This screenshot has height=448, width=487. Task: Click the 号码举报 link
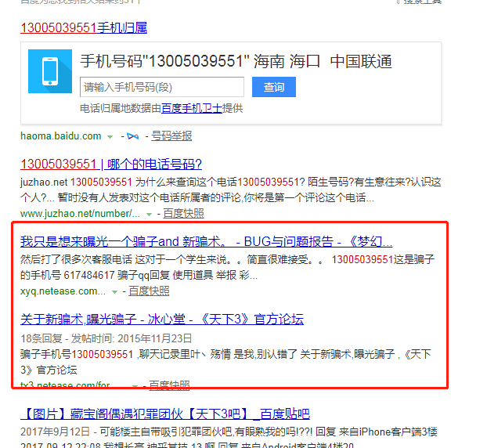pos(171,136)
